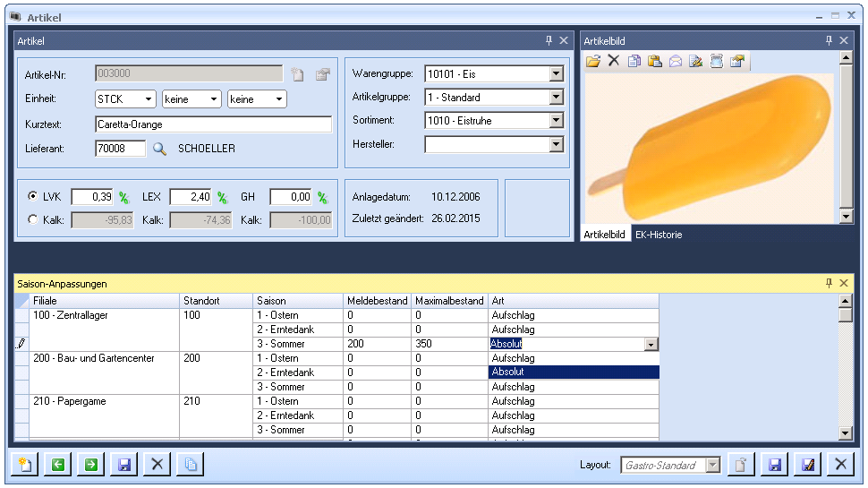This screenshot has width=868, height=488.
Task: Click the open image folder icon
Action: [593, 61]
